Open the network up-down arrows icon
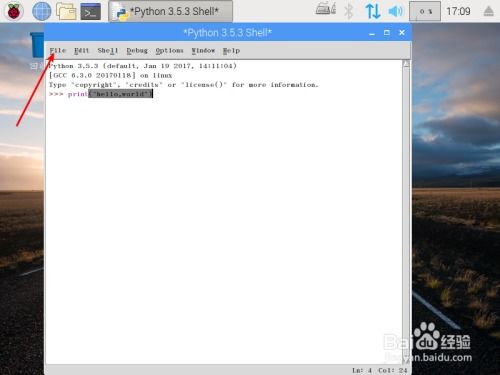 pyautogui.click(x=373, y=11)
